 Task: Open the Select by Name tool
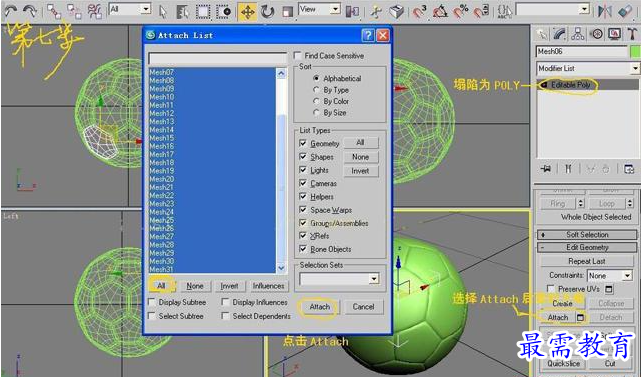click(x=182, y=11)
